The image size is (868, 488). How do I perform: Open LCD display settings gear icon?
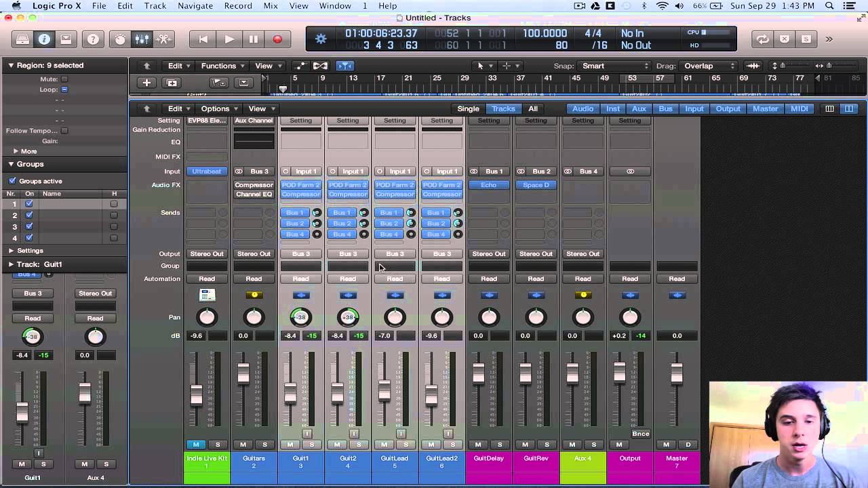[x=321, y=39]
